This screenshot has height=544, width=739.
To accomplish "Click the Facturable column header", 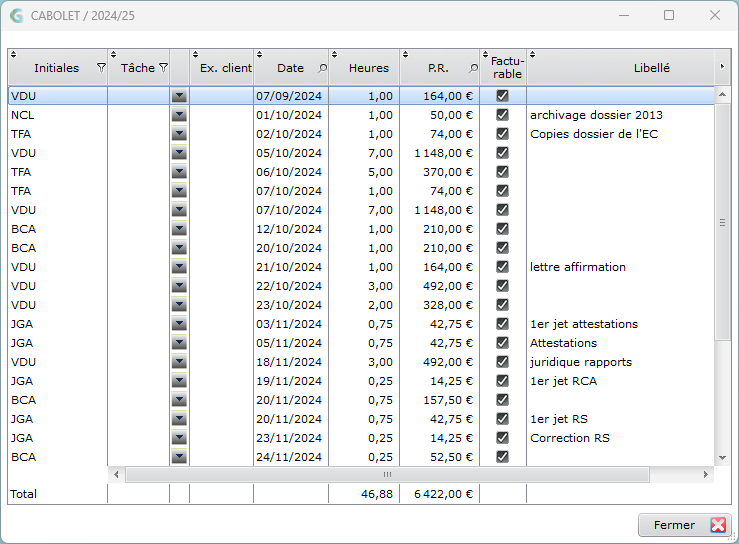I will (503, 68).
